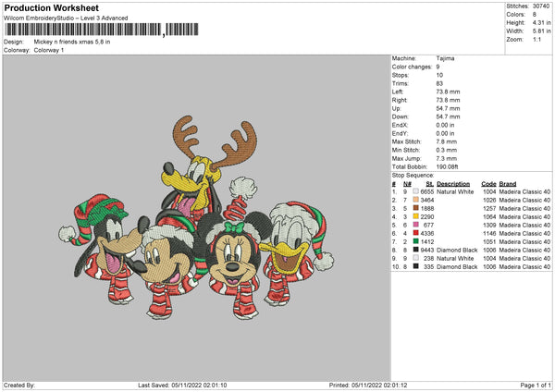Select the red swatch beside 4336 stitches
555x392 pixels.
[415, 233]
